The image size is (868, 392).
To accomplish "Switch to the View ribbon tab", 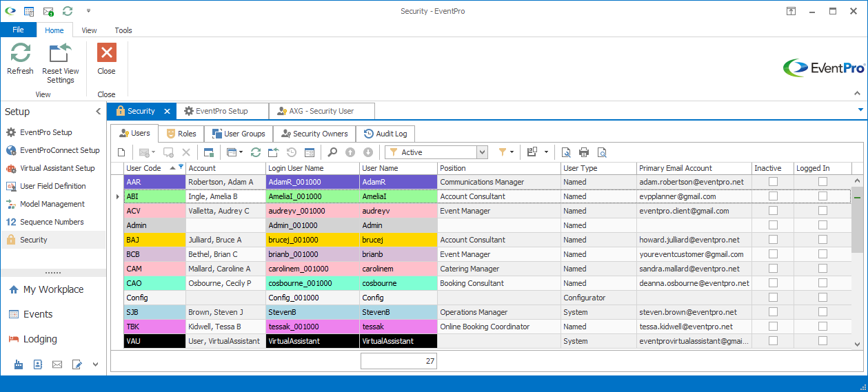I will pyautogui.click(x=89, y=30).
